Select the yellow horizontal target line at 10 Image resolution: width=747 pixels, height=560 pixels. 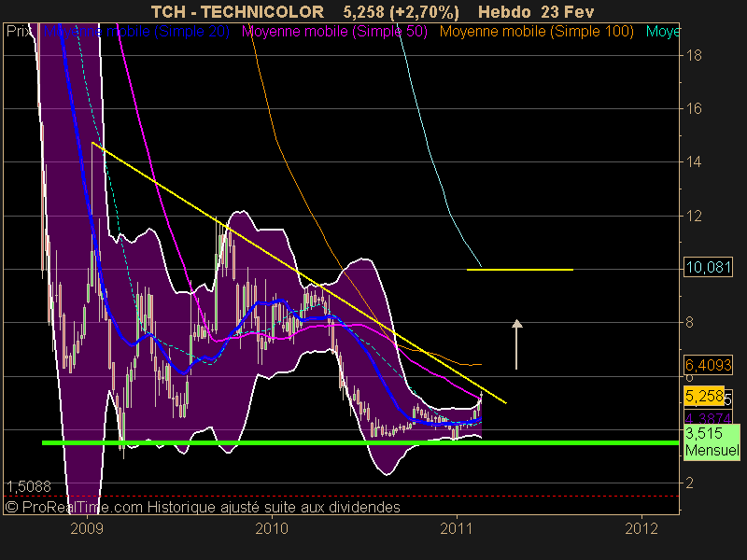[x=520, y=270]
